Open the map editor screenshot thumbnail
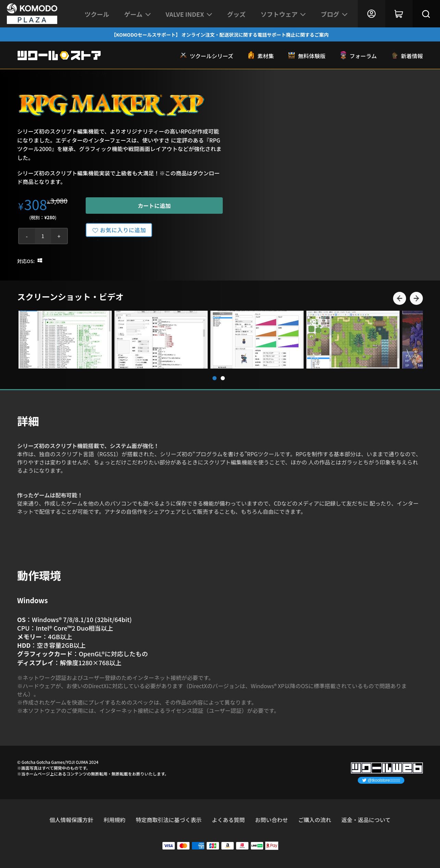Screen dimensions: 440x868 (x=353, y=340)
